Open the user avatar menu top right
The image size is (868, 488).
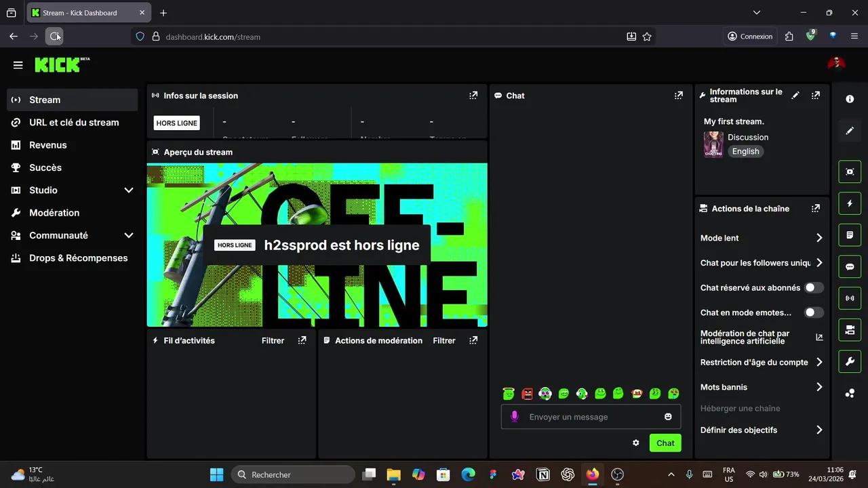836,63
